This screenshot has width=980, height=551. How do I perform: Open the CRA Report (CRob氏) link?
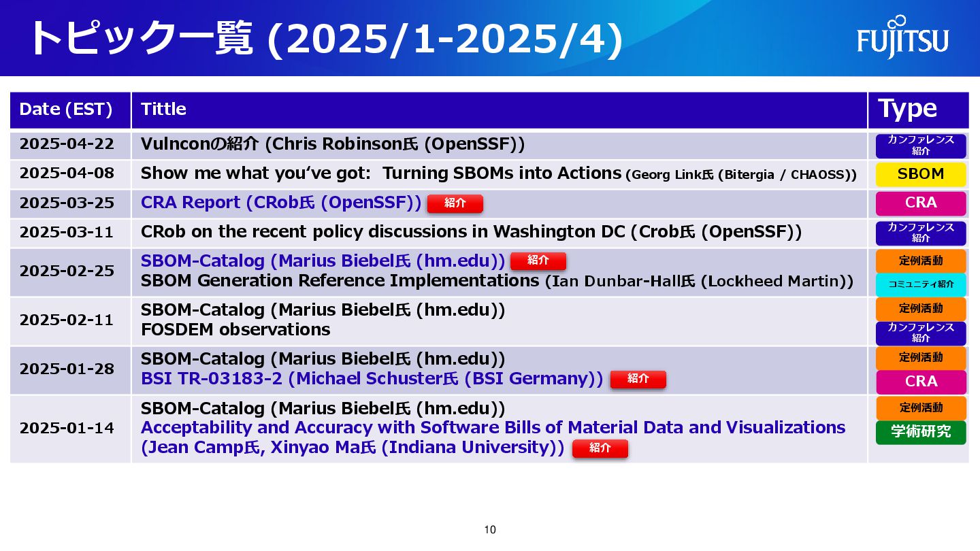point(281,203)
